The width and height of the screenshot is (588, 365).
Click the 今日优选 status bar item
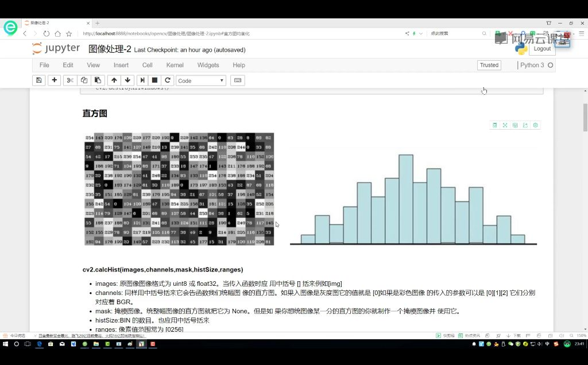pos(14,335)
